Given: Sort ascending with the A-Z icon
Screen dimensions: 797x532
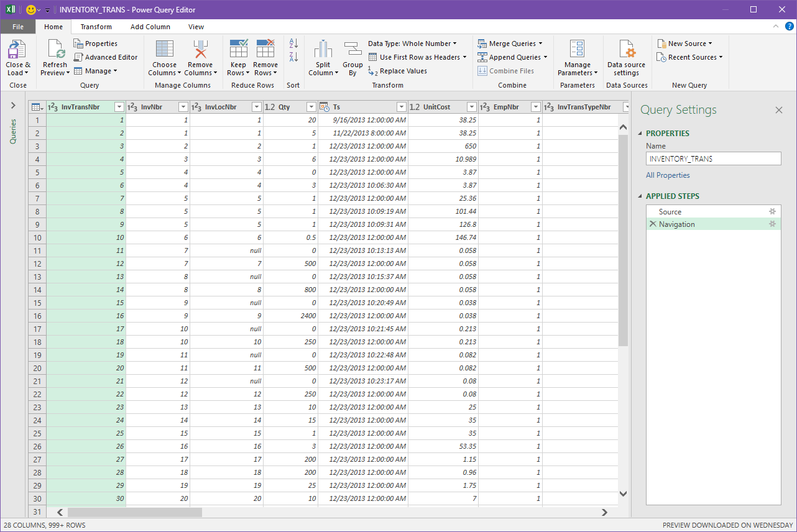Looking at the screenshot, I should tap(294, 44).
